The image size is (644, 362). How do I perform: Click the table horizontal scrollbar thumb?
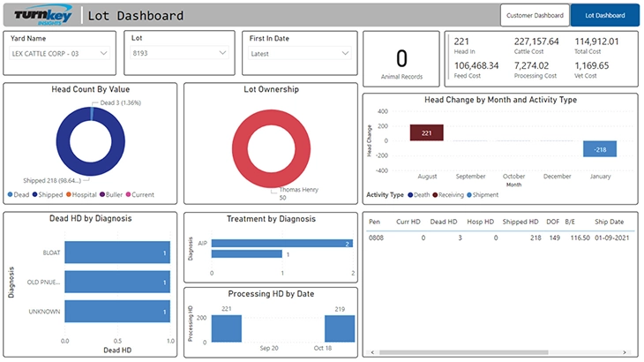[464, 352]
